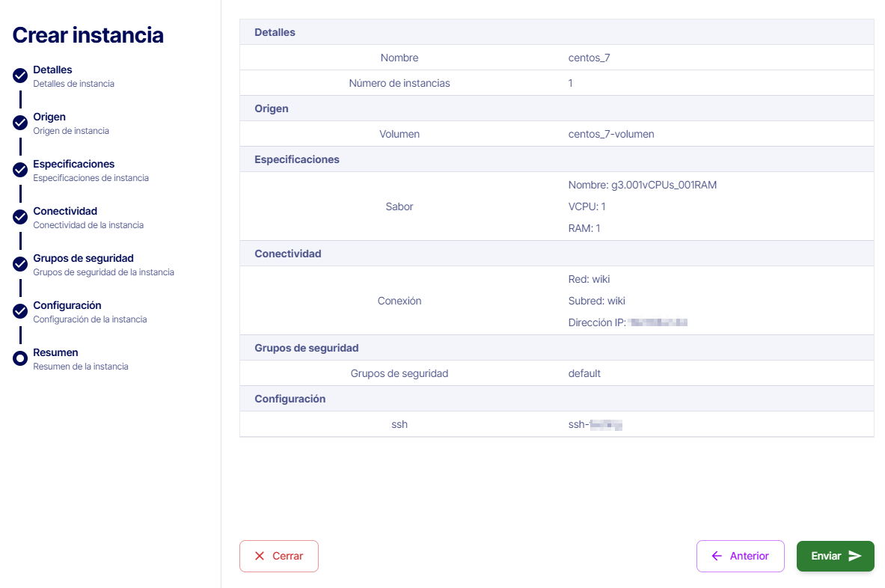Open the Especificaciones wizard step
Viewport: 885px width, 588px height.
73,164
